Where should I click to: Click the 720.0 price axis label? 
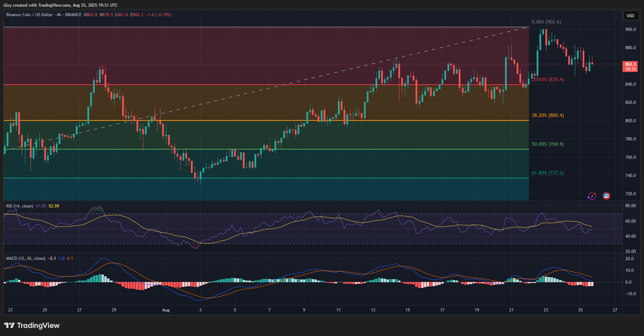630,194
